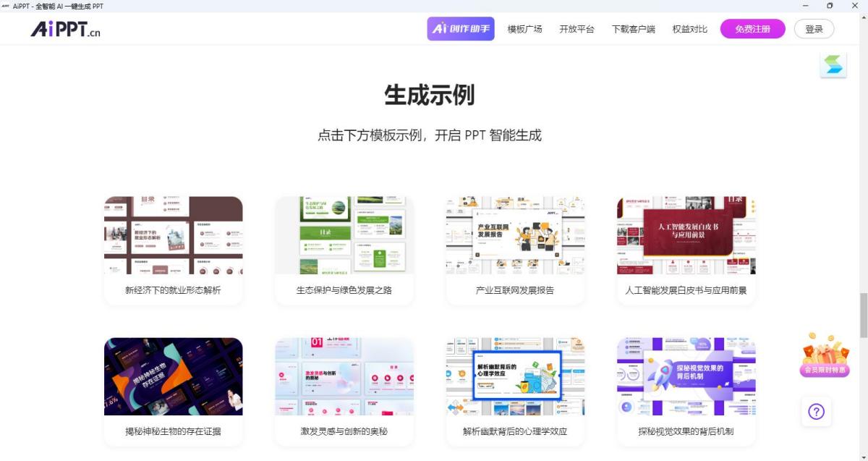
Task: Open the 人工智能发展白皮书与应用前景 template
Action: pyautogui.click(x=686, y=236)
